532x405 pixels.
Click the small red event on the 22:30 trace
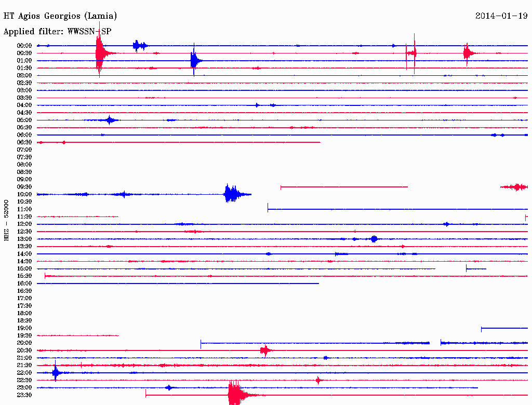point(318,380)
